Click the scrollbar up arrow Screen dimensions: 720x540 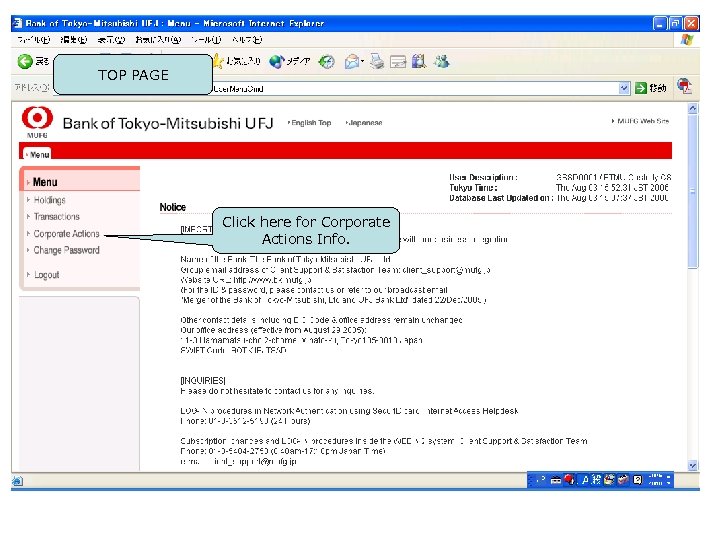click(x=692, y=108)
